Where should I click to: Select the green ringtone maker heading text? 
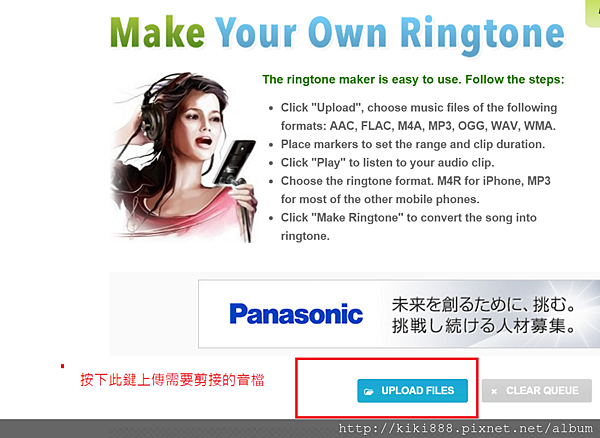(413, 80)
